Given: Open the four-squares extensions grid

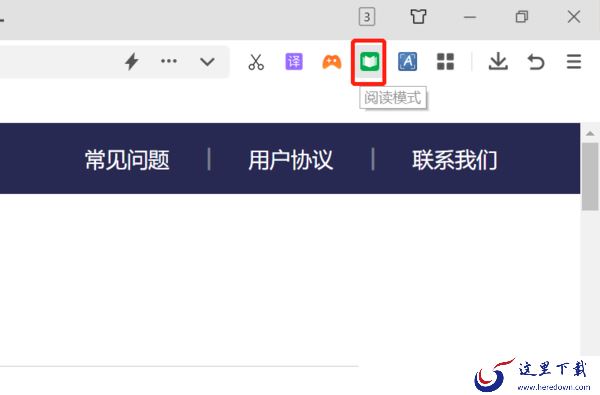Looking at the screenshot, I should click(x=445, y=62).
